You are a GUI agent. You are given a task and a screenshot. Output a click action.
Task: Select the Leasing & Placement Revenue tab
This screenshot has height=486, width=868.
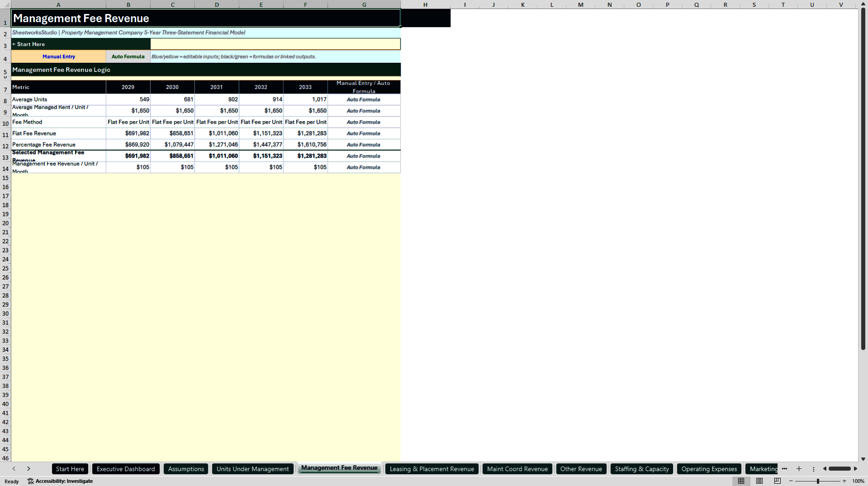pyautogui.click(x=432, y=469)
